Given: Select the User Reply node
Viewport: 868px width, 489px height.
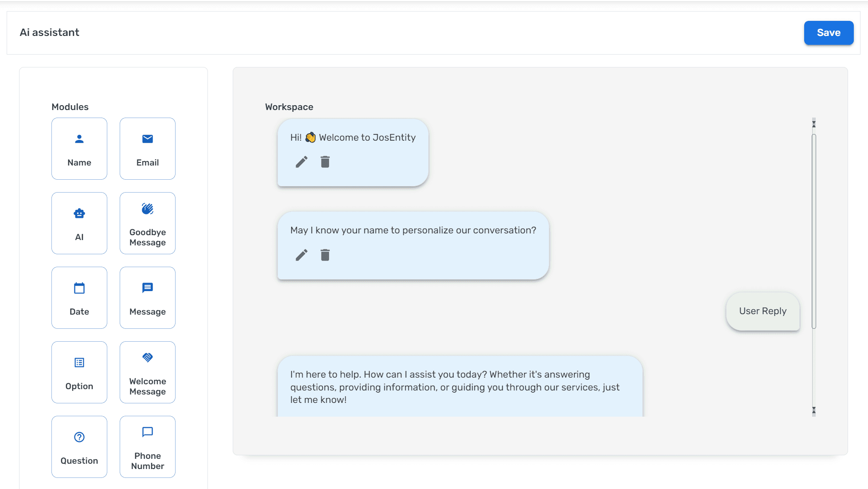Looking at the screenshot, I should coord(762,311).
